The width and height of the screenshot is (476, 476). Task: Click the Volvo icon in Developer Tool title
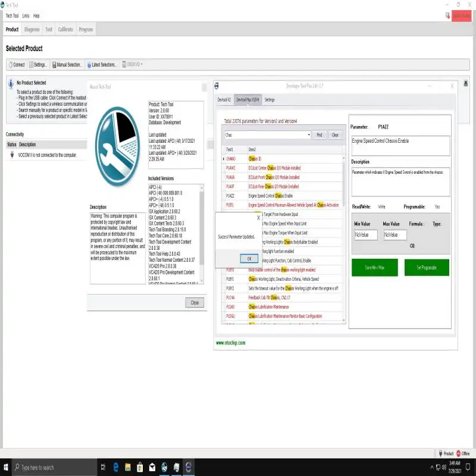[x=217, y=86]
